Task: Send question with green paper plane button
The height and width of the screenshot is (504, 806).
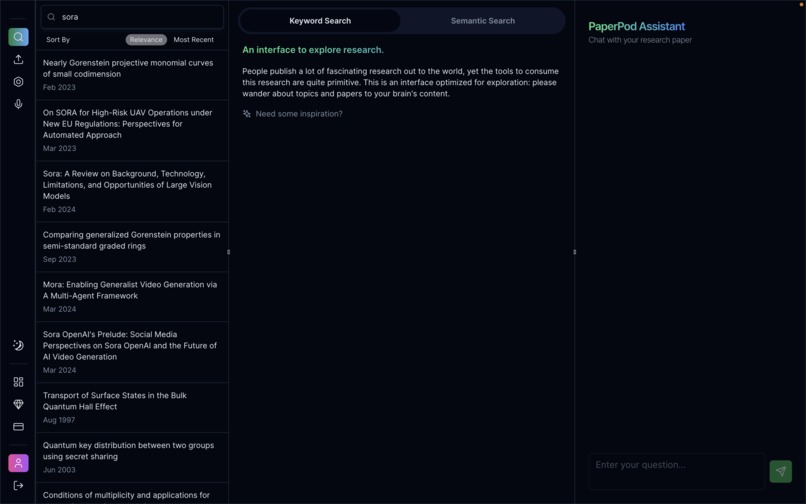Action: pos(780,471)
